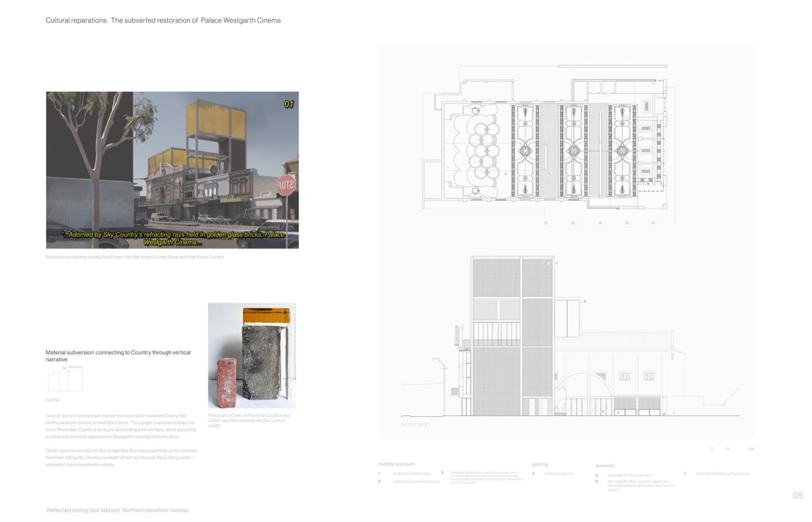
Task: Click the 'splicing' legend heading
Action: [539, 464]
